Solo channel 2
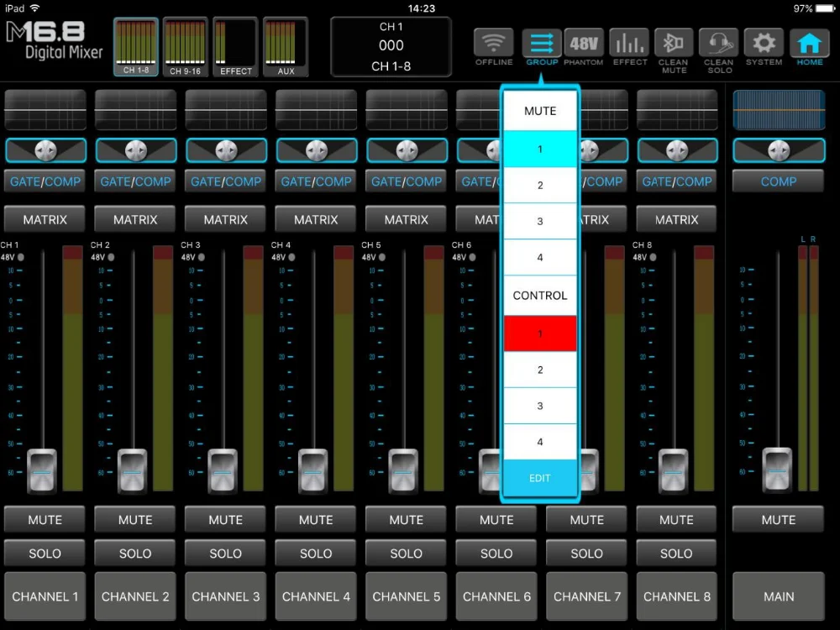 tap(135, 553)
